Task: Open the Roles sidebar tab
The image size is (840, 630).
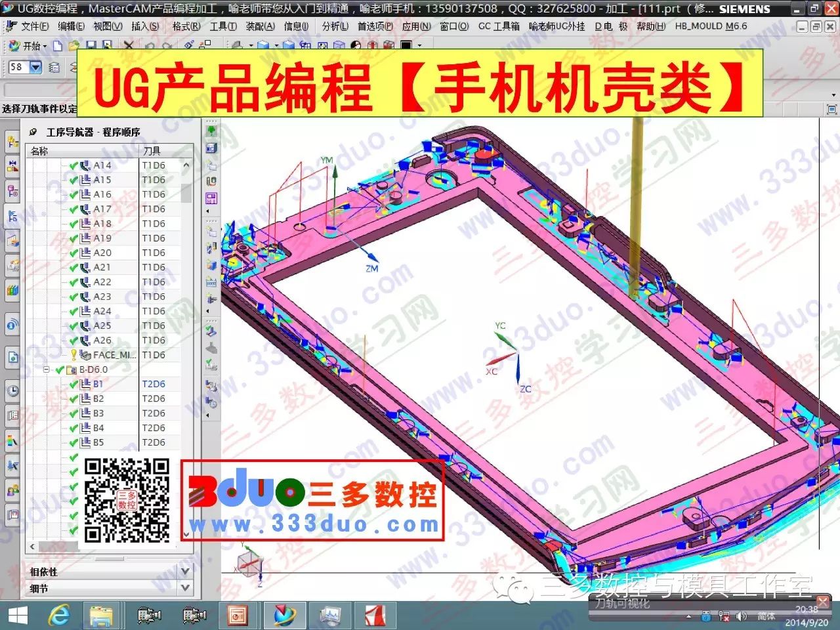Action: [x=12, y=491]
